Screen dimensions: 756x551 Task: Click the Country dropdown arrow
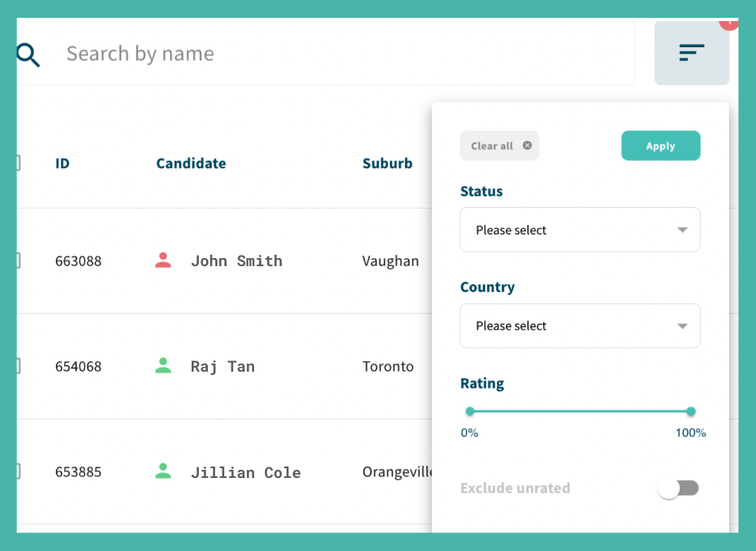tap(682, 326)
